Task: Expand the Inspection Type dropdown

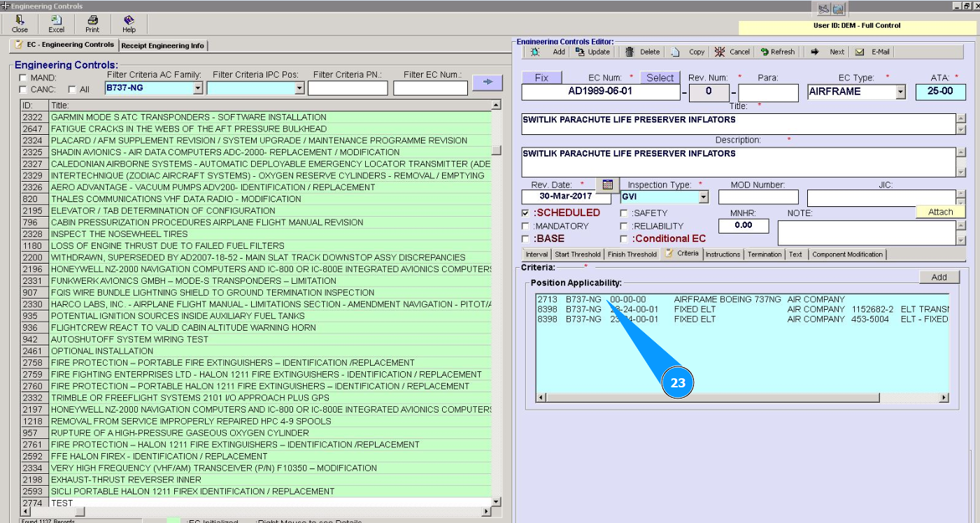Action: (704, 197)
